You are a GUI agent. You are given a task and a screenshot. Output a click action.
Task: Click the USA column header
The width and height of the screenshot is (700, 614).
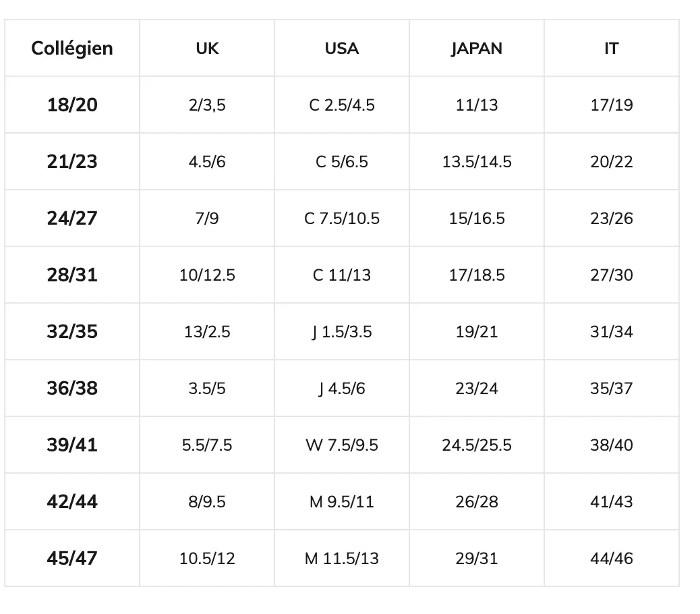pos(342,48)
